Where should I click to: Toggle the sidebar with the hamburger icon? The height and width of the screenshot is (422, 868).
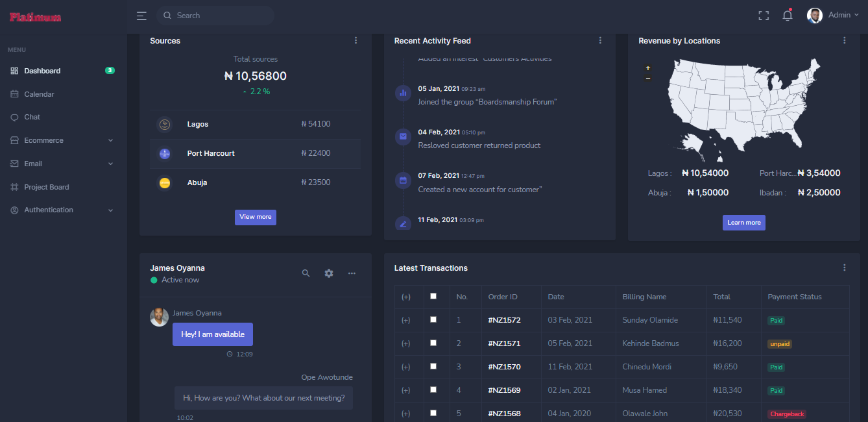(x=141, y=15)
